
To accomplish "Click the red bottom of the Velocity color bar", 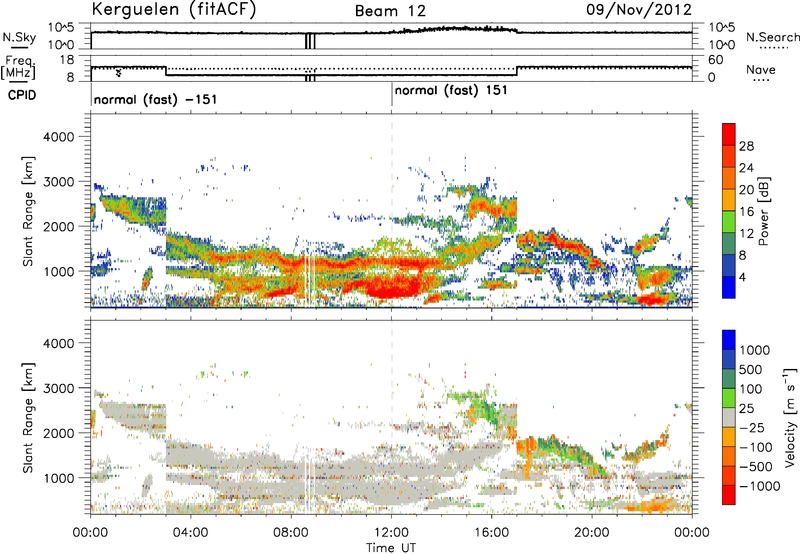I will click(729, 495).
